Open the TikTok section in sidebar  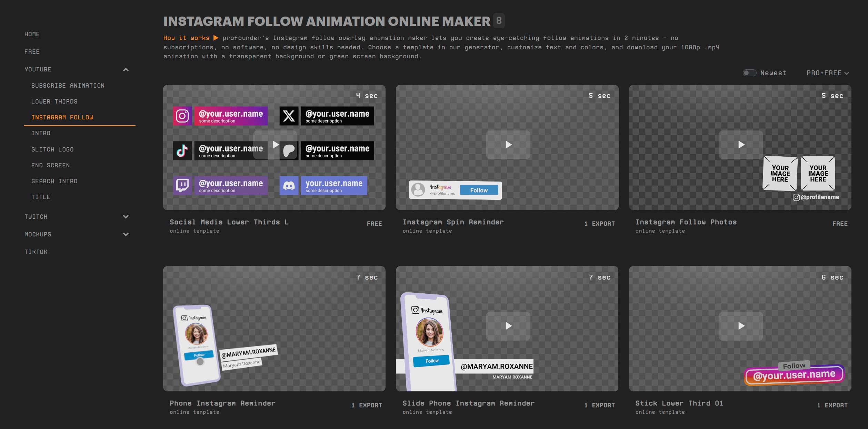click(36, 252)
